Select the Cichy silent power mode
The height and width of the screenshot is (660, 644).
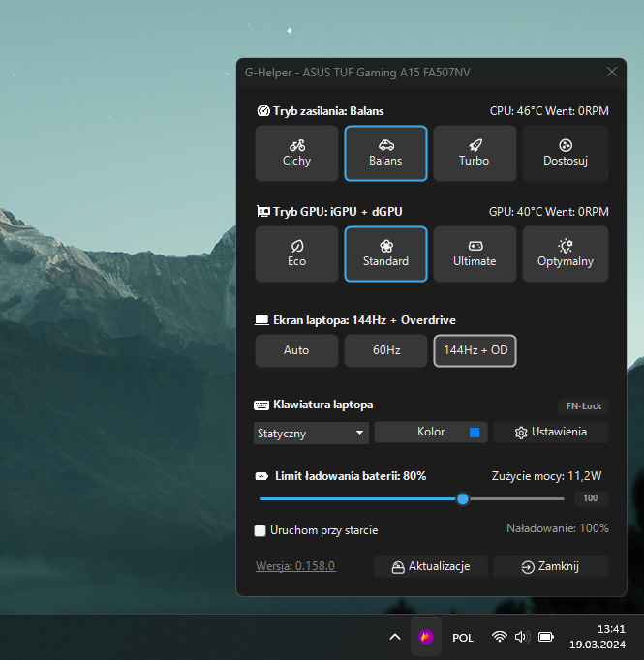[296, 153]
